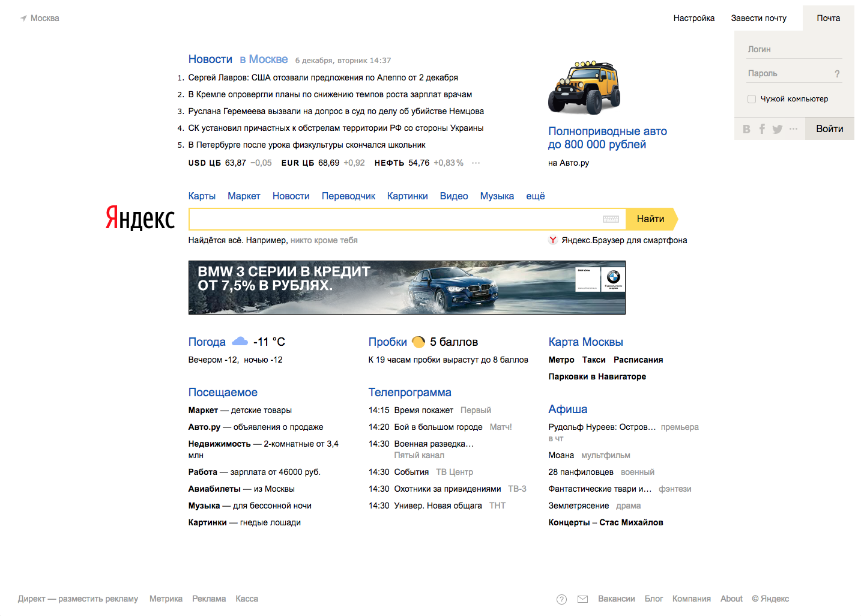
Task: Click the Логин input field
Action: pos(794,49)
